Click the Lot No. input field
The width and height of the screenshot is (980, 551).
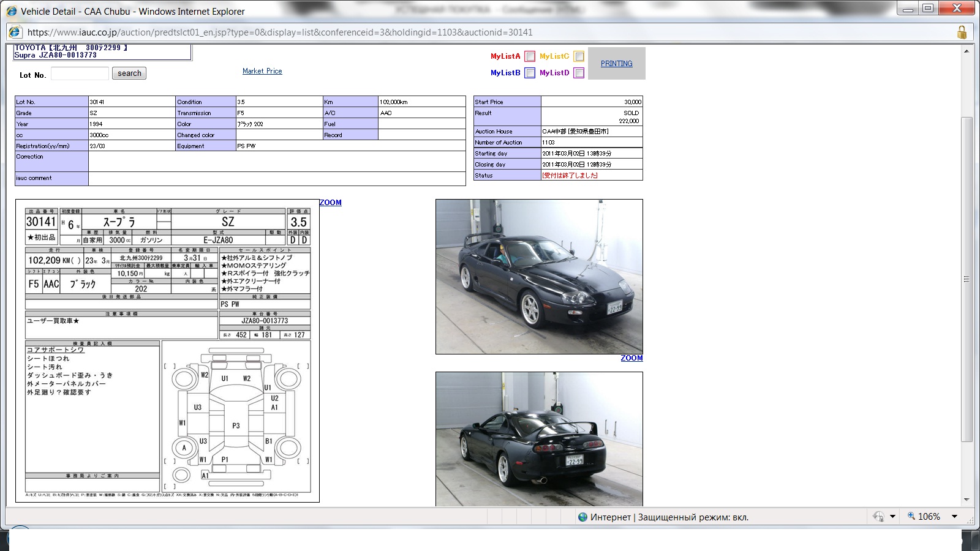click(80, 73)
